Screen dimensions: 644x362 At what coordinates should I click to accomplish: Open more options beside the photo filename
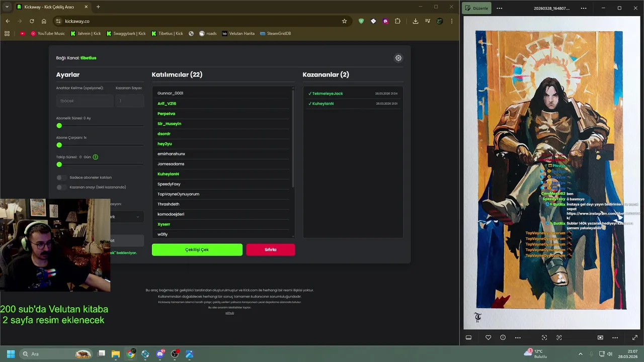(x=584, y=8)
